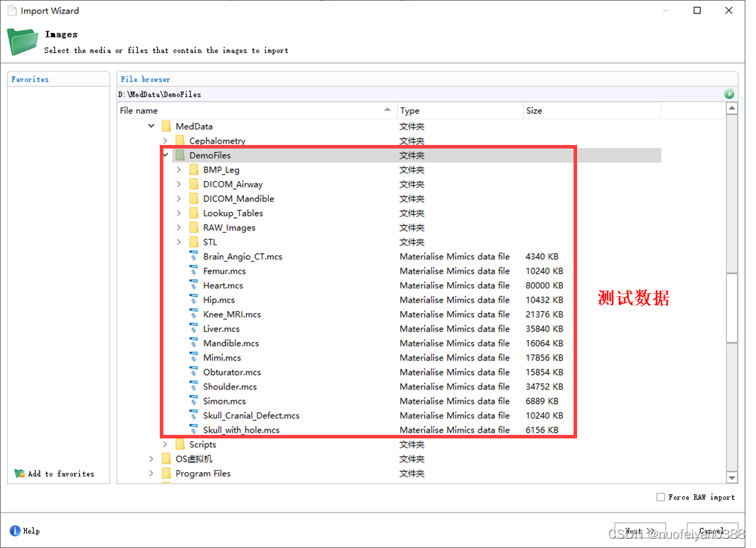Click the Next button

tap(640, 531)
